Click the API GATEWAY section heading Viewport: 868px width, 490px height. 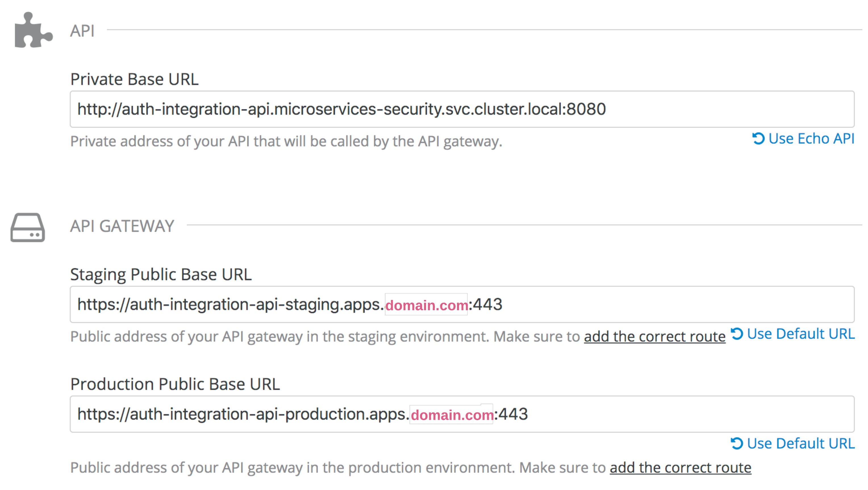pyautogui.click(x=122, y=226)
